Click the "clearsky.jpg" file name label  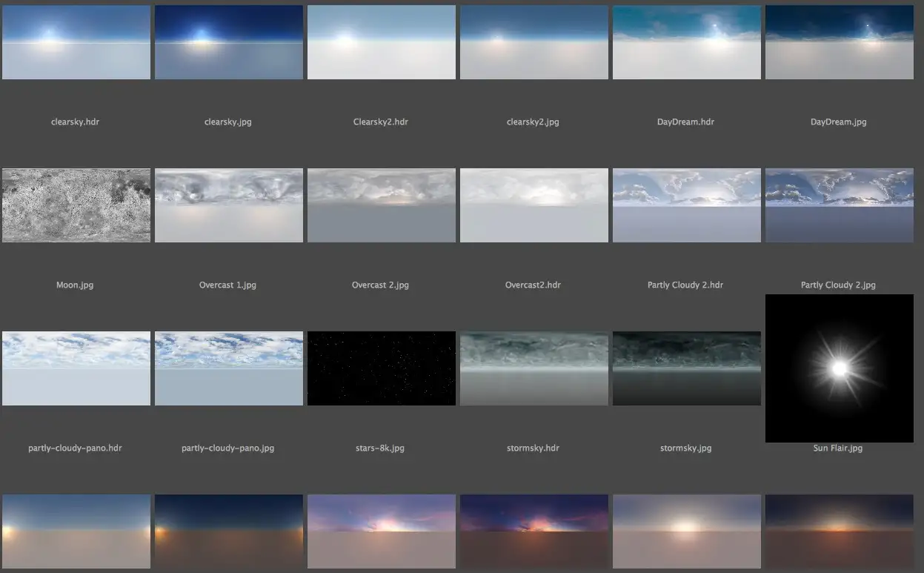(228, 122)
